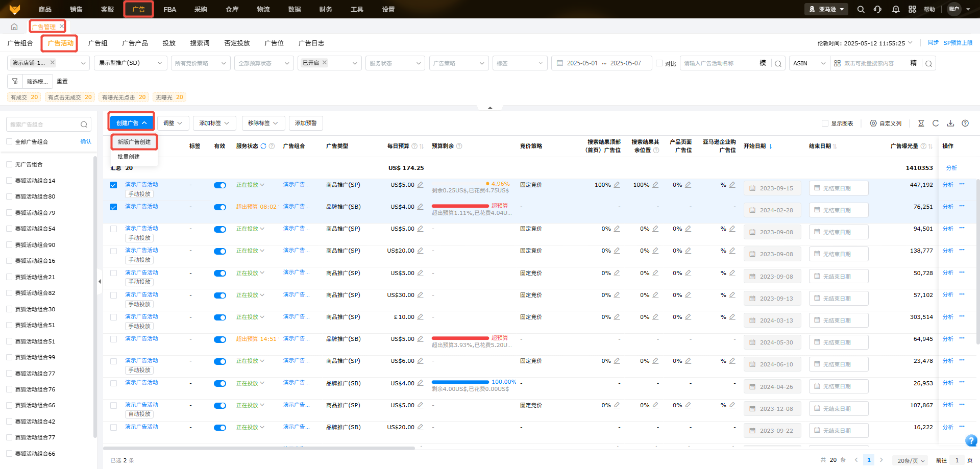Viewport: 980px width, 469px height.
Task: Open the help question mark icon above table
Action: click(965, 124)
